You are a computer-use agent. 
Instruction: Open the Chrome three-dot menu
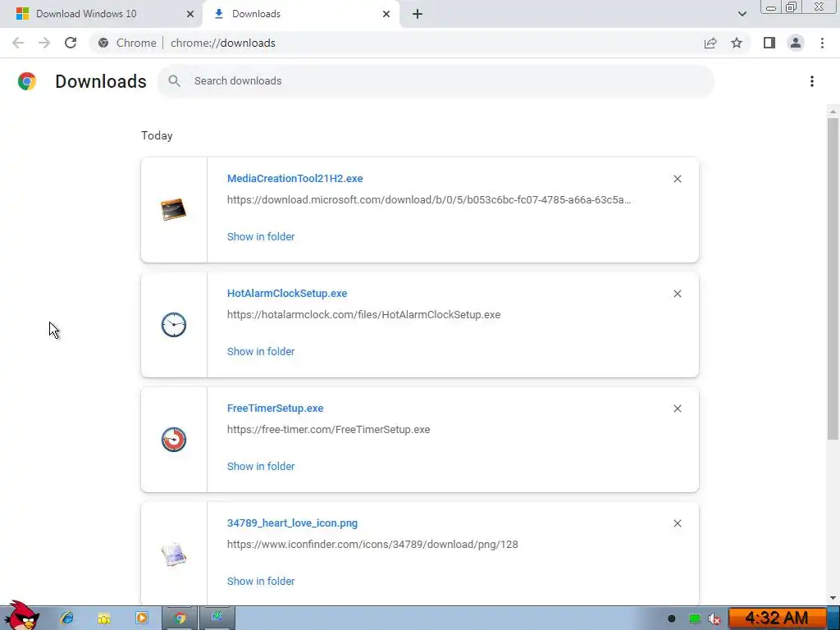coord(822,43)
